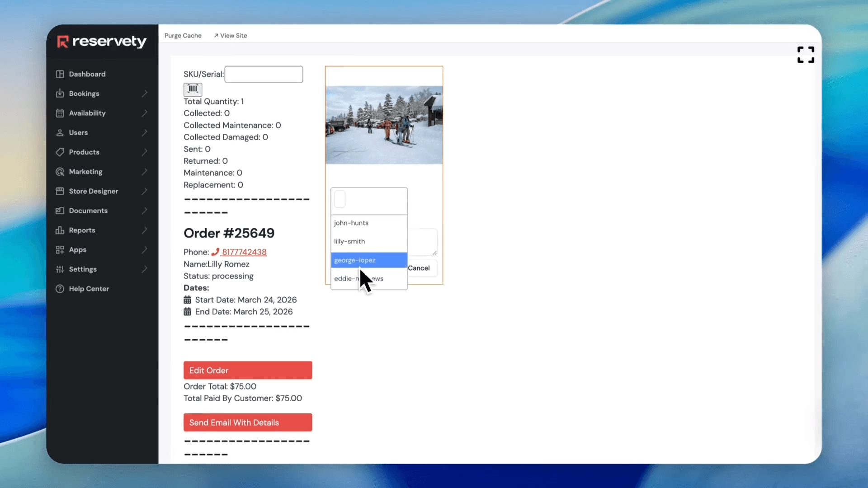Choose george-lopez in the dropdown list

(x=369, y=260)
